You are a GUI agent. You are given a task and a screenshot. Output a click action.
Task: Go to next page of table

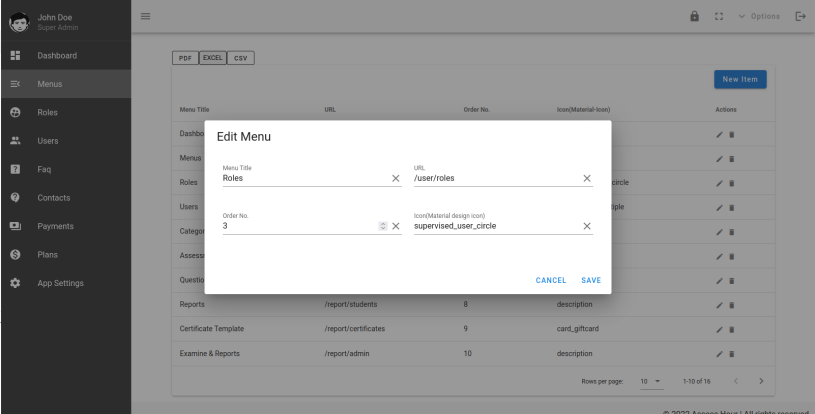click(761, 381)
